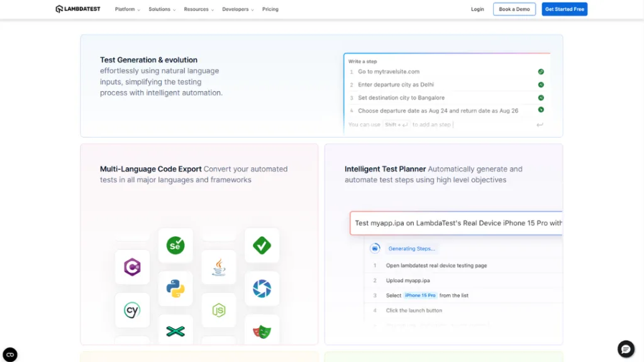The image size is (644, 362).
Task: Click the Book a Demo button
Action: point(514,9)
